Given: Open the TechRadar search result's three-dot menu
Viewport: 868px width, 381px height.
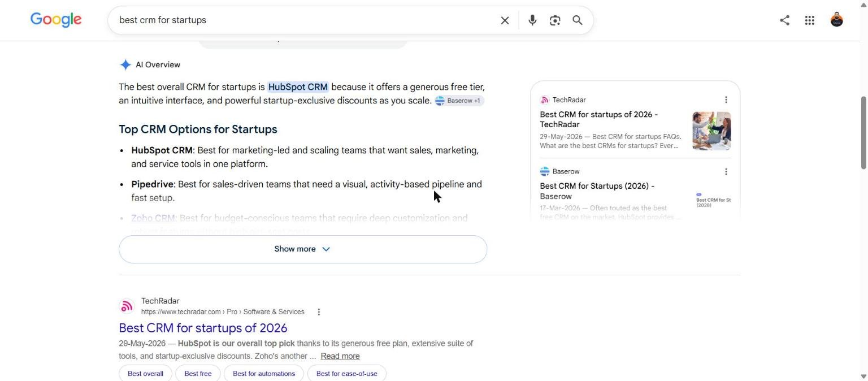Looking at the screenshot, I should click(x=319, y=312).
